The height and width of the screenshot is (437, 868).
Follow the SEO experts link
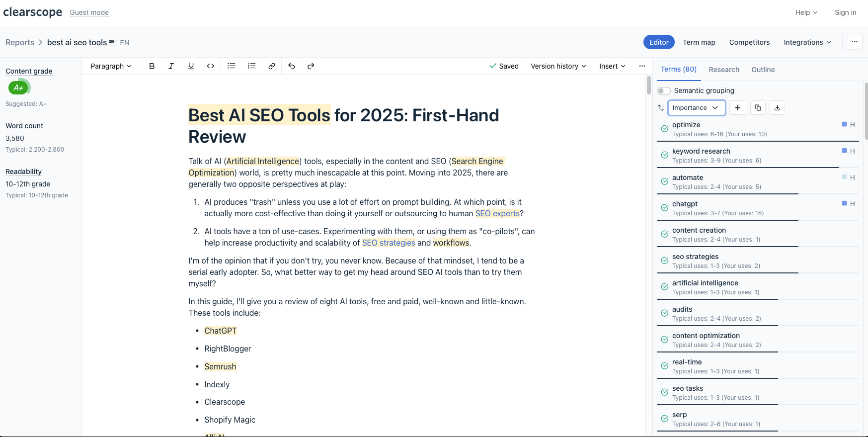click(497, 213)
